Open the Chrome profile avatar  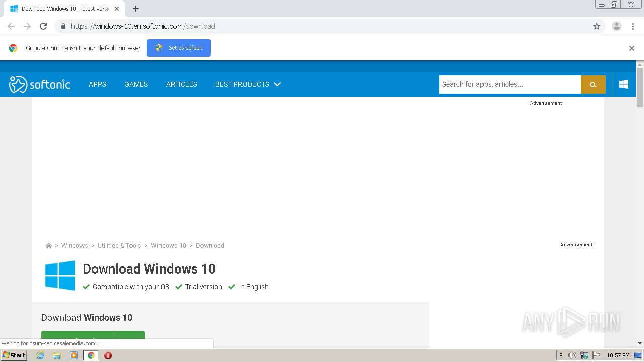[x=617, y=26]
